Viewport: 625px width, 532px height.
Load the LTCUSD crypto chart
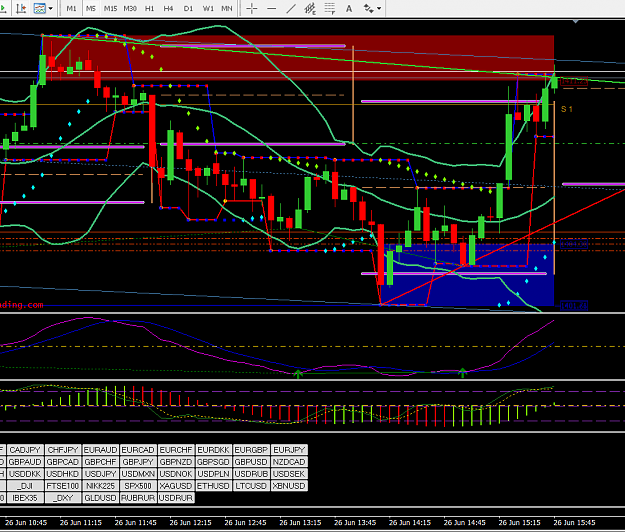pos(251,486)
